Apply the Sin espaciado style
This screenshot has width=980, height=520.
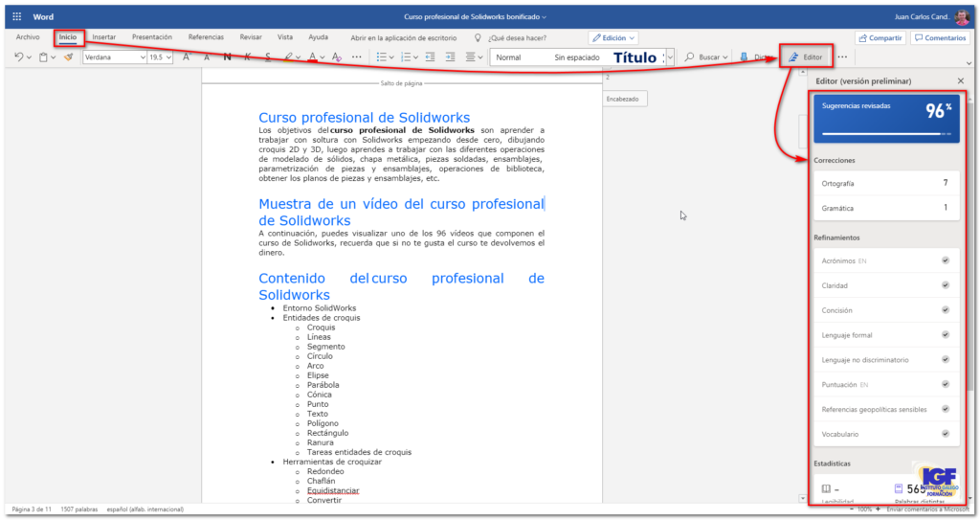click(576, 57)
